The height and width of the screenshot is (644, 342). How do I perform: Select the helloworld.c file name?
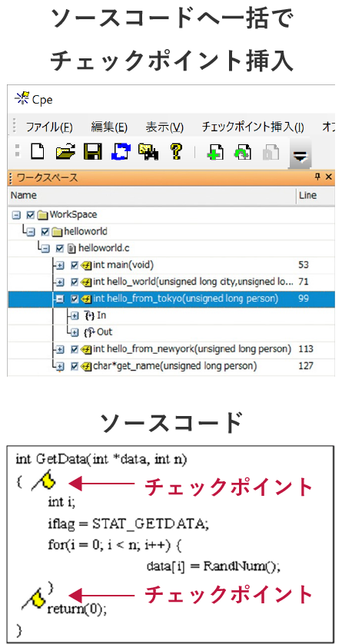point(105,248)
